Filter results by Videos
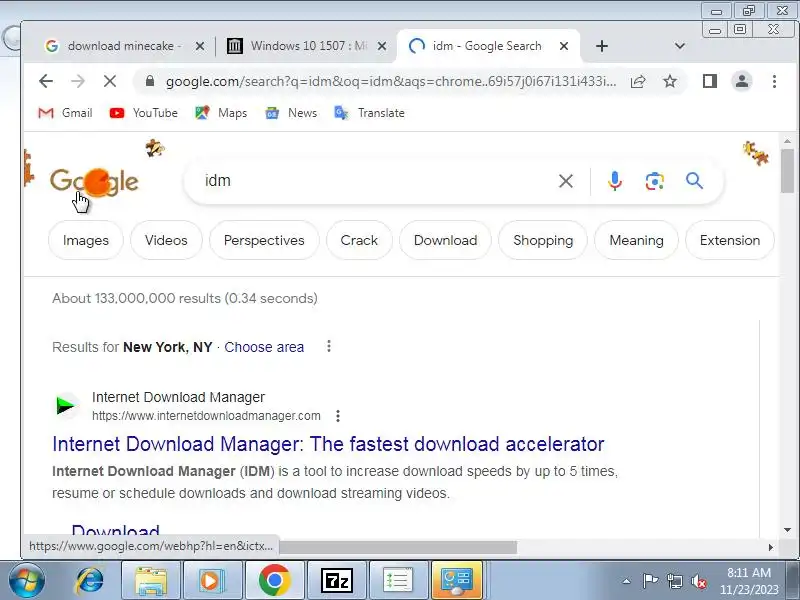800x600 pixels. [x=166, y=240]
